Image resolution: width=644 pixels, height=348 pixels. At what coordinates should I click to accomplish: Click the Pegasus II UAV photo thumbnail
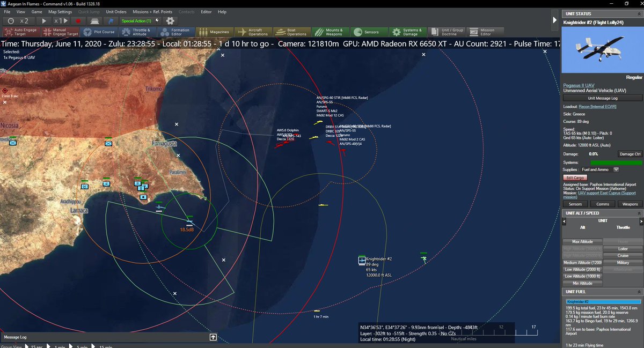(602, 50)
